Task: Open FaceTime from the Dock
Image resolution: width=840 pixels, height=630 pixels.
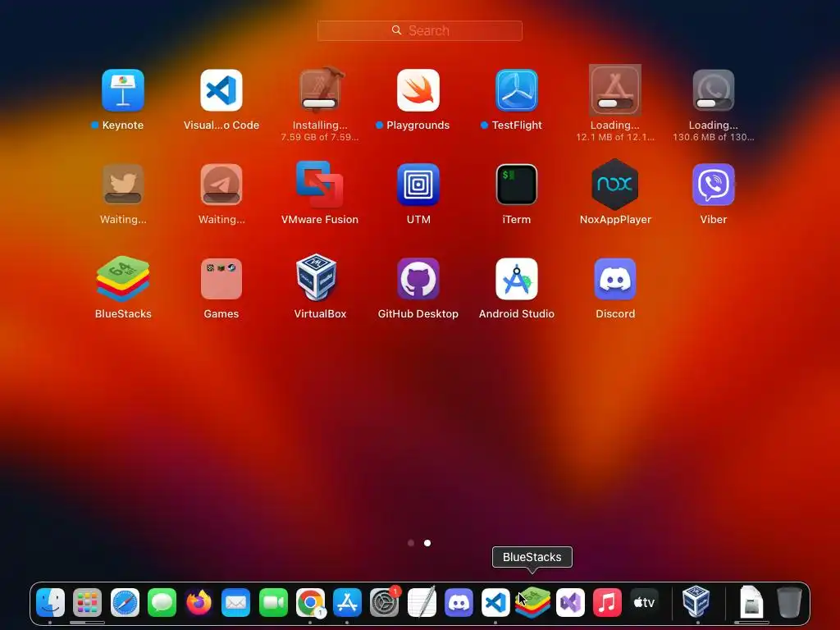Action: click(273, 602)
